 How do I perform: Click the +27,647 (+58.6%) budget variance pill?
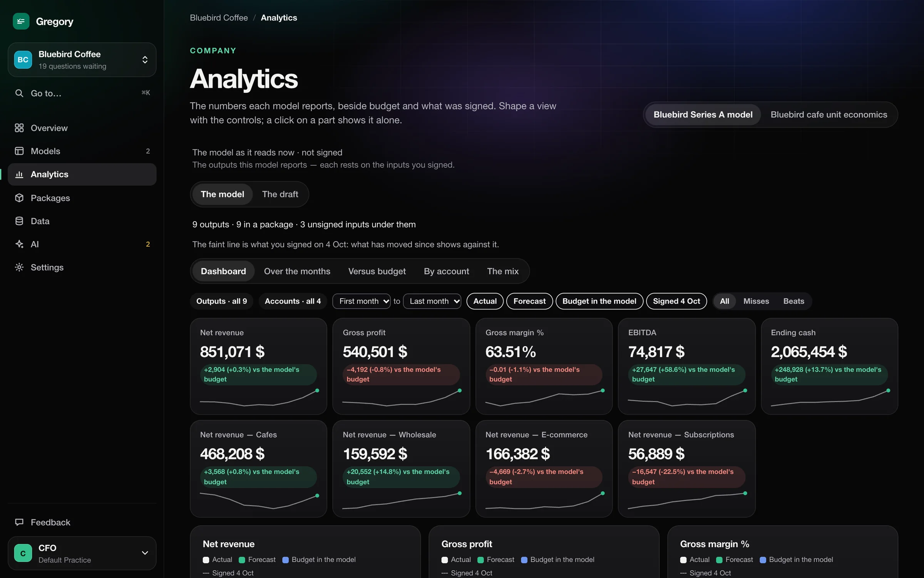click(686, 375)
